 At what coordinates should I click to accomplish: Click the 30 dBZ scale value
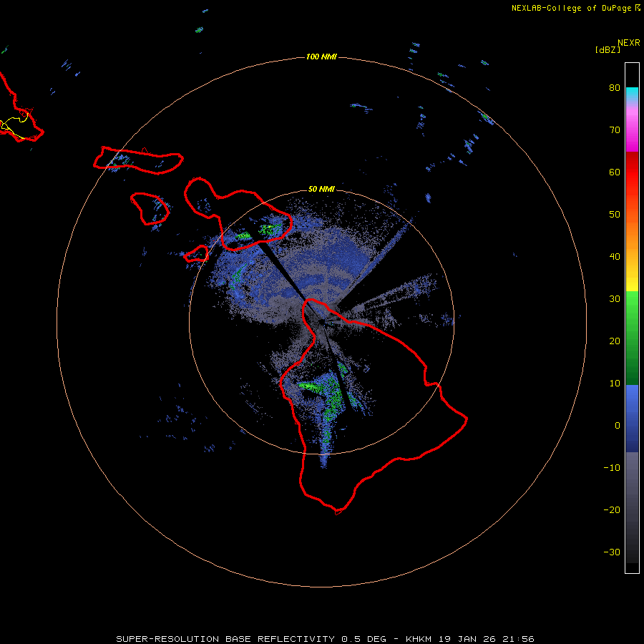615,298
